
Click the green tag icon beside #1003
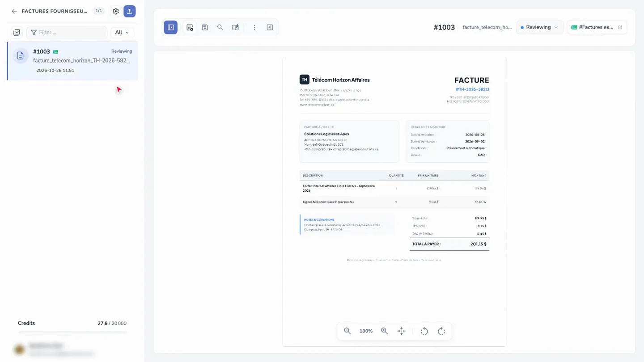[55, 52]
